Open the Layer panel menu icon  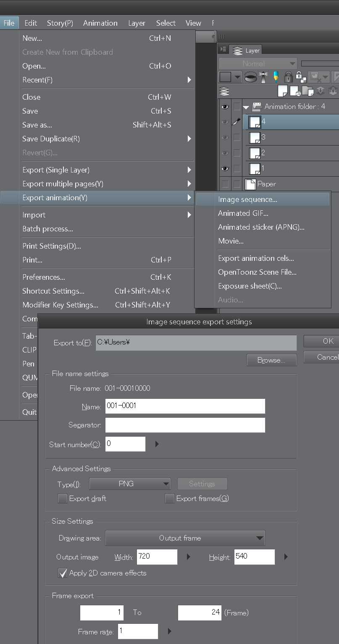pyautogui.click(x=223, y=50)
